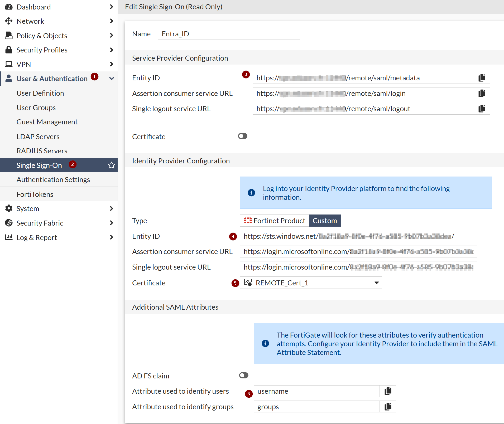This screenshot has width=504, height=424.
Task: Click the IdP Entity ID sts.windows.net field
Action: pyautogui.click(x=358, y=236)
